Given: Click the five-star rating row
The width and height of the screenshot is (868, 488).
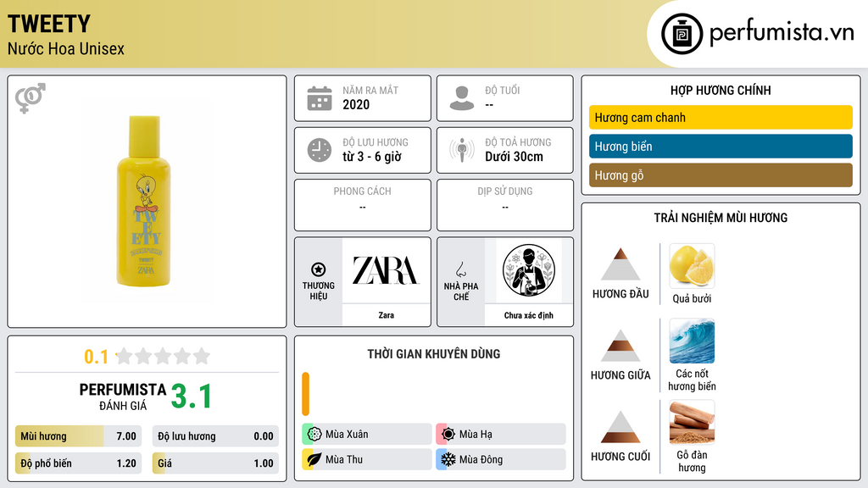Looking at the screenshot, I should point(163,356).
